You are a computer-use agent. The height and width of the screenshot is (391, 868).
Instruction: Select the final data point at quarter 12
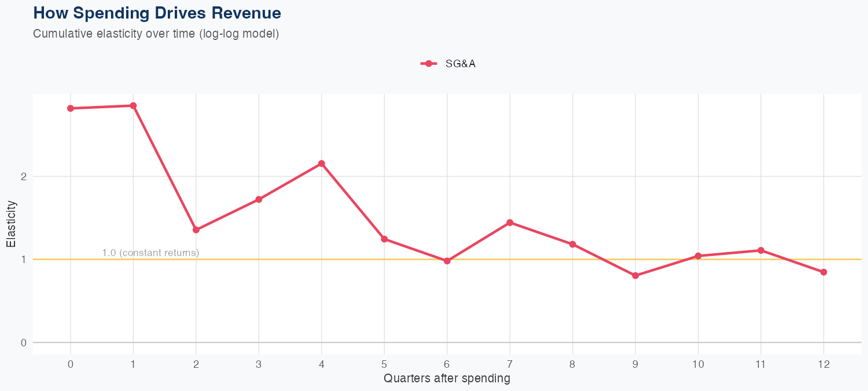(x=823, y=272)
